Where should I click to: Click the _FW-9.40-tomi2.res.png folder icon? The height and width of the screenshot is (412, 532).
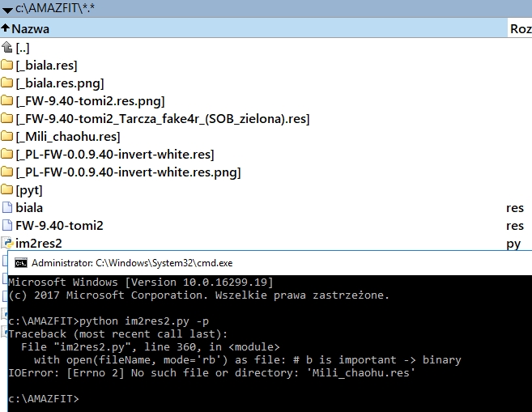[7, 101]
